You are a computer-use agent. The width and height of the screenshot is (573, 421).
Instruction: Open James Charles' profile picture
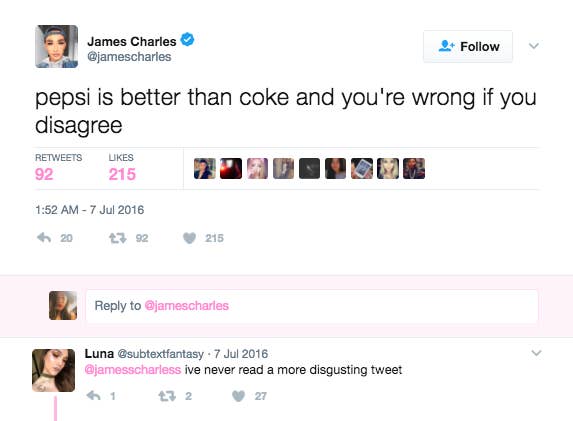(57, 46)
